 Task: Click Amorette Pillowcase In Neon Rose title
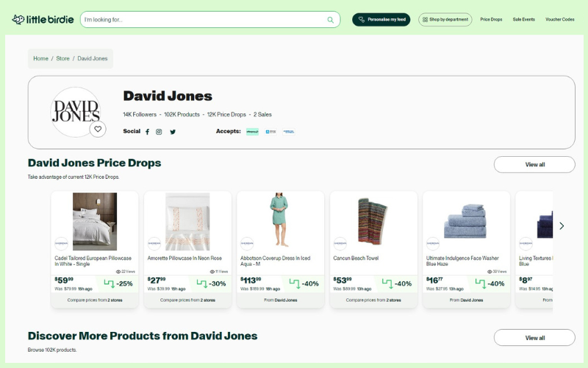click(184, 258)
